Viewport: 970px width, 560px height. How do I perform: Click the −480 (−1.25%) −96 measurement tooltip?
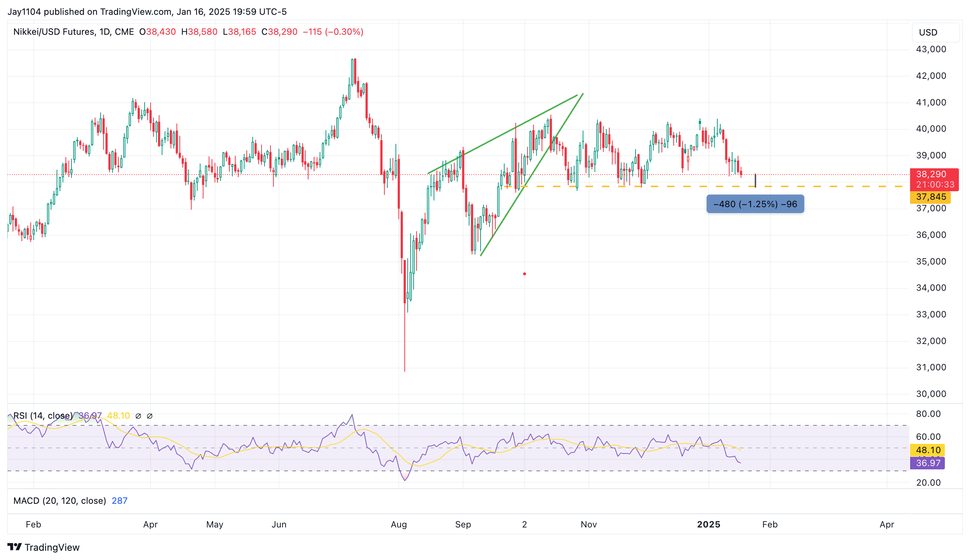(x=755, y=204)
